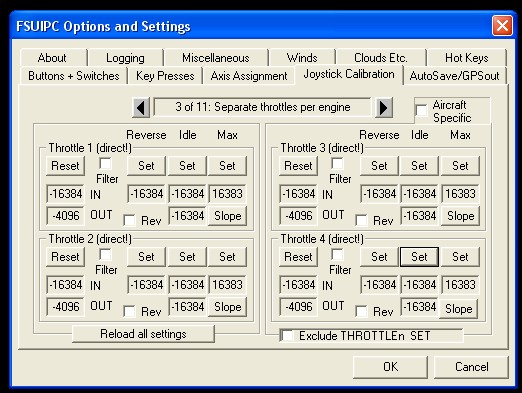522x393 pixels.
Task: Go to previous calibration page arrow
Action: pyautogui.click(x=141, y=108)
